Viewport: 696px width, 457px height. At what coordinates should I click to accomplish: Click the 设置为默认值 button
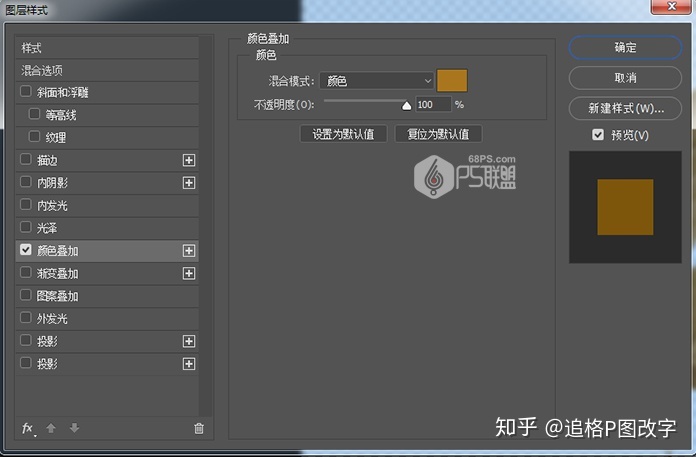(x=343, y=134)
